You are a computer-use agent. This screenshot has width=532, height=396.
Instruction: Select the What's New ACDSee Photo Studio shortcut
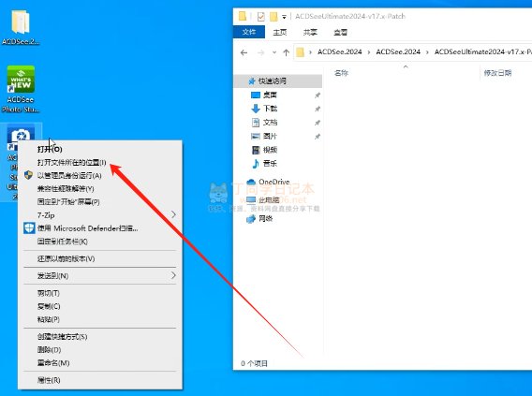click(x=21, y=89)
